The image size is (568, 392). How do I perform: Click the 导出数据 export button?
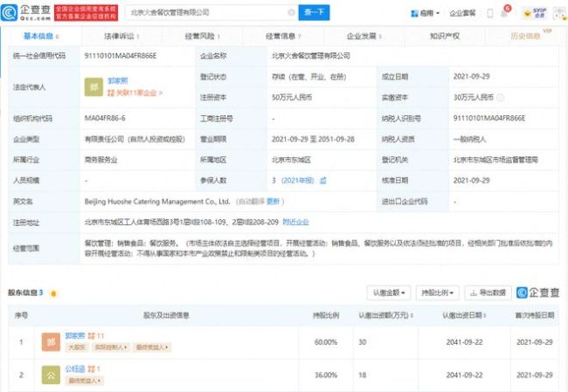coord(488,293)
